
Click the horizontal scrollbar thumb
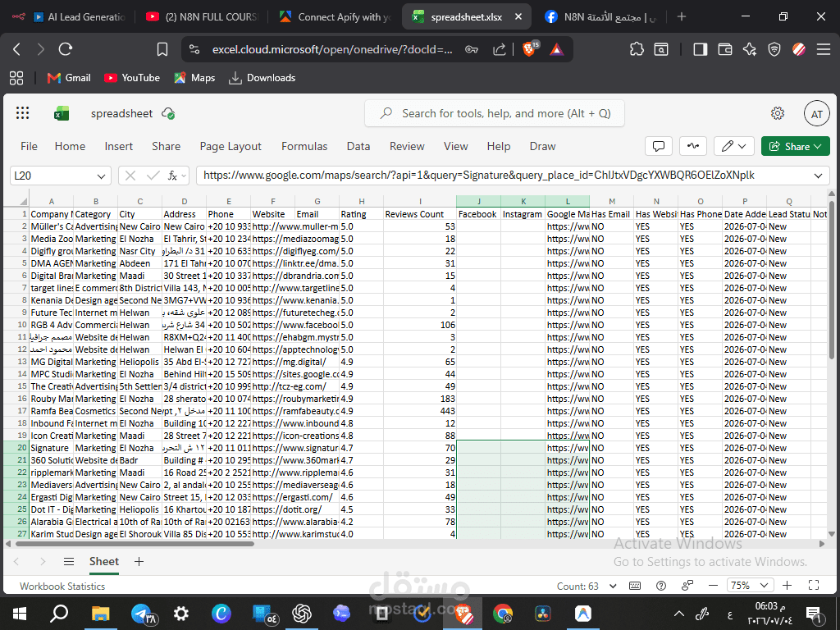135,544
